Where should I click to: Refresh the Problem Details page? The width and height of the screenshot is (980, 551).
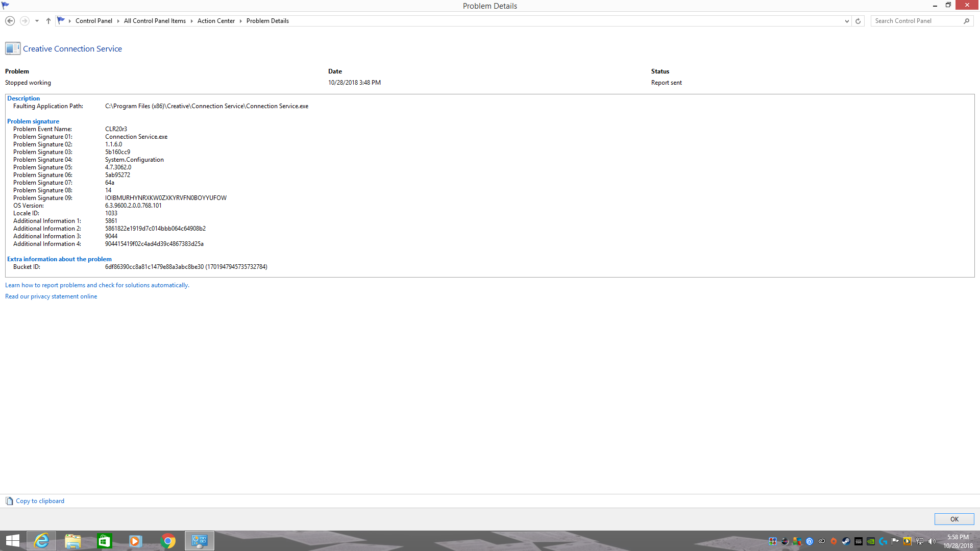[x=858, y=21]
